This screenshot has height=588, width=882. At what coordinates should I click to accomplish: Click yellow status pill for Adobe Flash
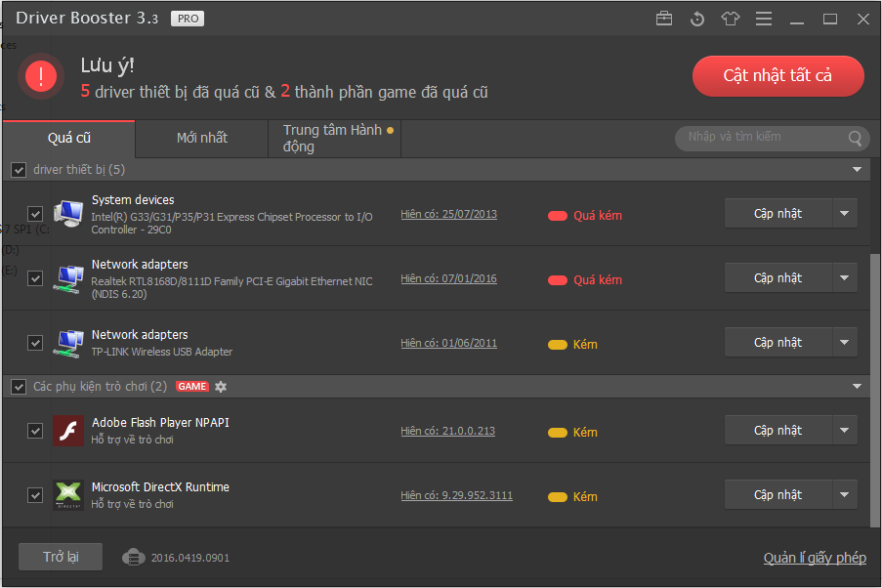(558, 433)
